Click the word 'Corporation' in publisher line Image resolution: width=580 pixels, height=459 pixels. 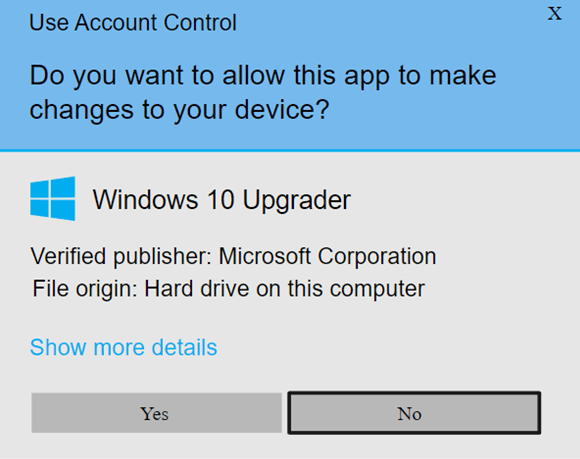[x=377, y=256]
